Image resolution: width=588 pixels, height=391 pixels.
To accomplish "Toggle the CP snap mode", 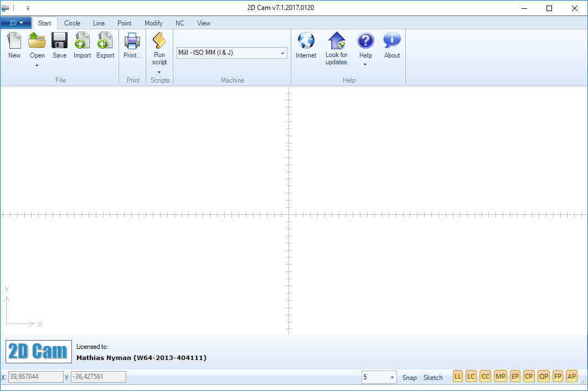I will pyautogui.click(x=529, y=377).
